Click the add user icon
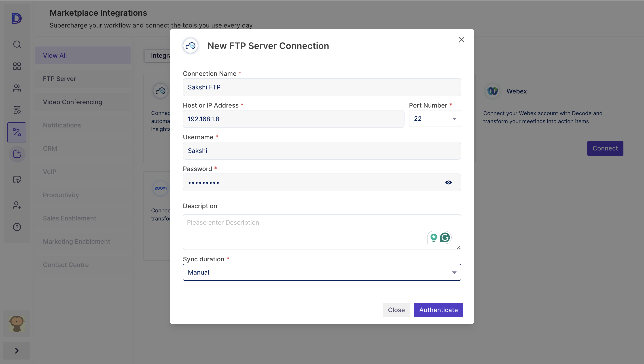The height and width of the screenshot is (364, 644). coord(17,205)
